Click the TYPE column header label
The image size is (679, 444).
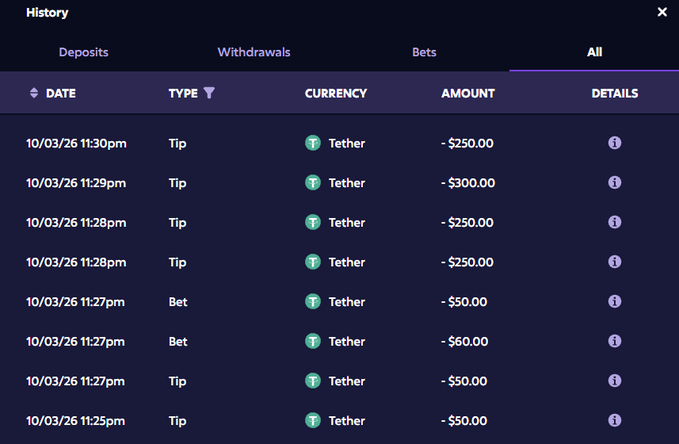pos(183,93)
